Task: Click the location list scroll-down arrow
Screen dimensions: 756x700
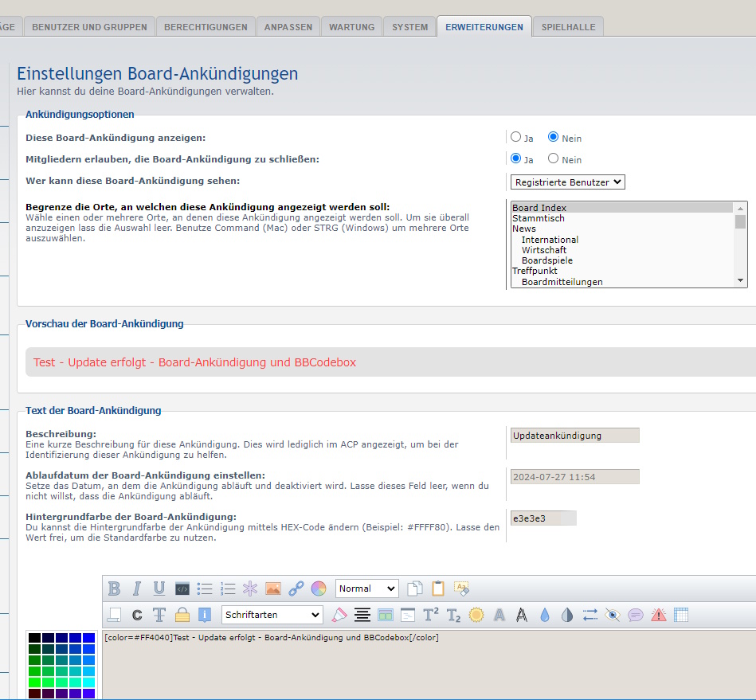Action: [x=740, y=280]
